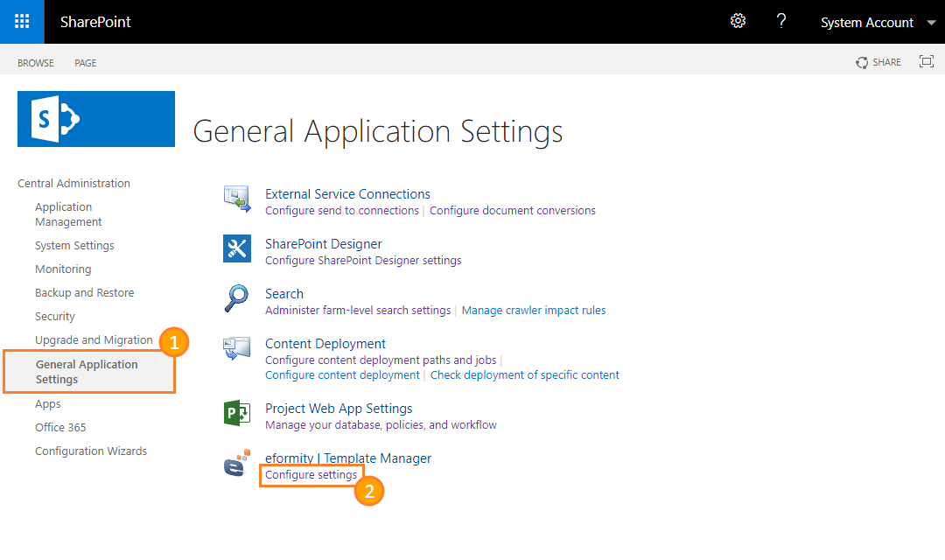Click the Content Deployment icon
945x560 pixels.
pyautogui.click(x=237, y=348)
